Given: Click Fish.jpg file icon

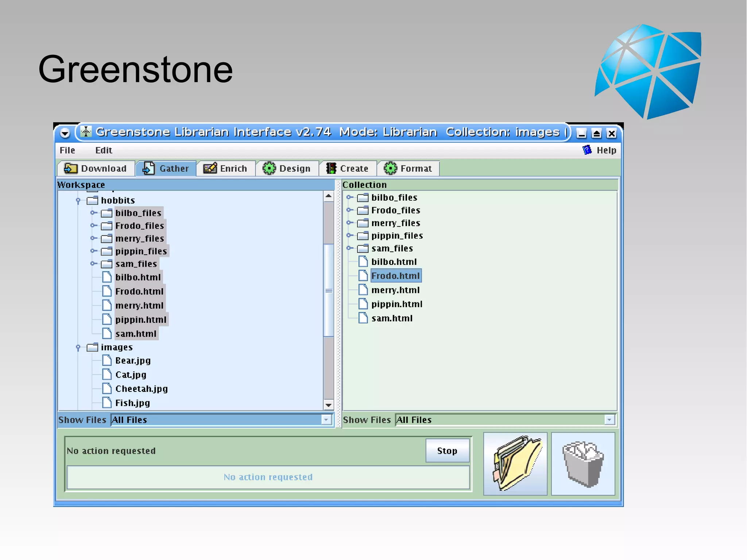Looking at the screenshot, I should (x=107, y=403).
